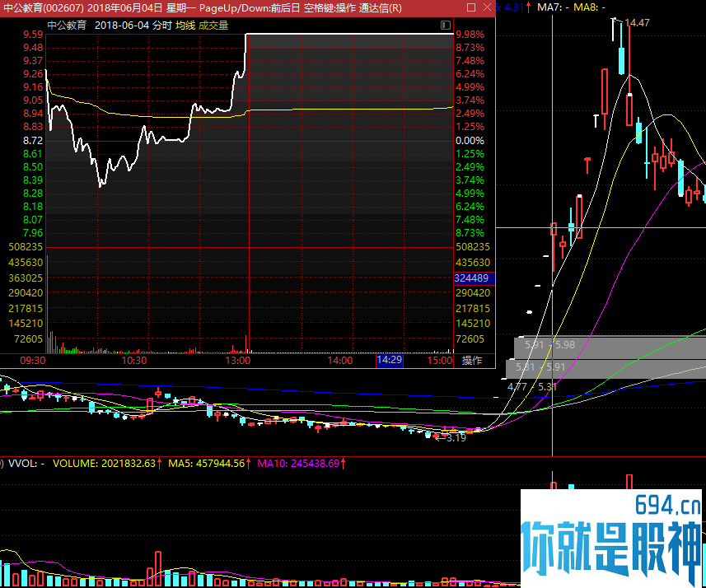This screenshot has width=706, height=588.
Task: Click the 9.98% percentage axis label
Action: click(470, 35)
